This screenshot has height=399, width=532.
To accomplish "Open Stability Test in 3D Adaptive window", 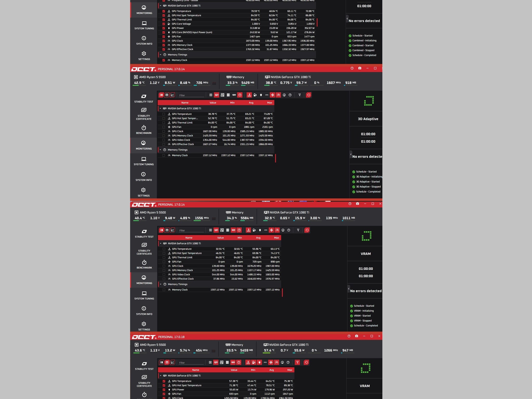I will coord(144,98).
